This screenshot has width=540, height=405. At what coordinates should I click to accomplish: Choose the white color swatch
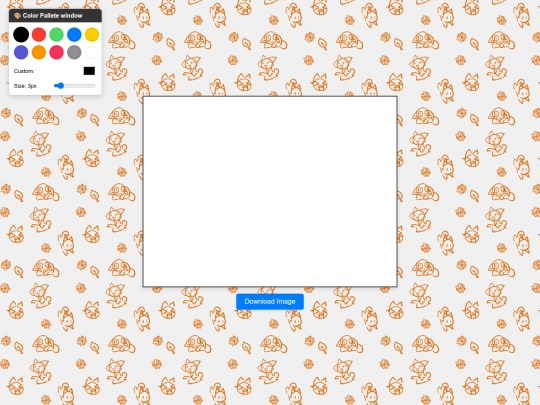pyautogui.click(x=92, y=52)
